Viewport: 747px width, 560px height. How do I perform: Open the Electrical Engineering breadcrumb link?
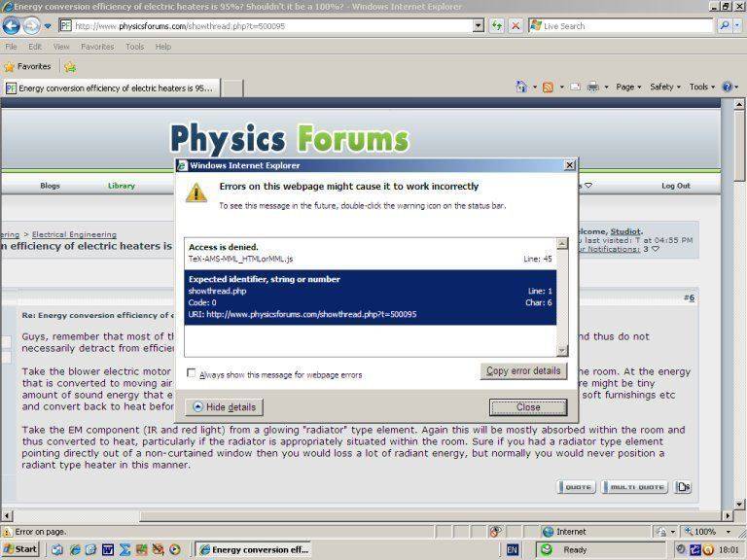(x=74, y=234)
